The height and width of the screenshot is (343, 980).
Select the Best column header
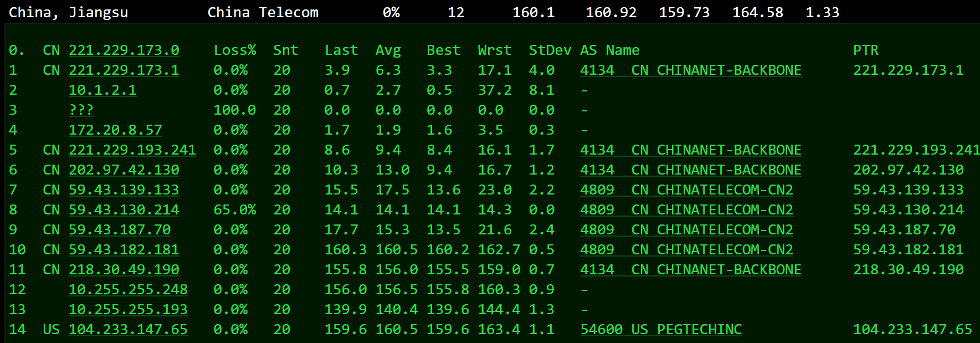click(443, 50)
